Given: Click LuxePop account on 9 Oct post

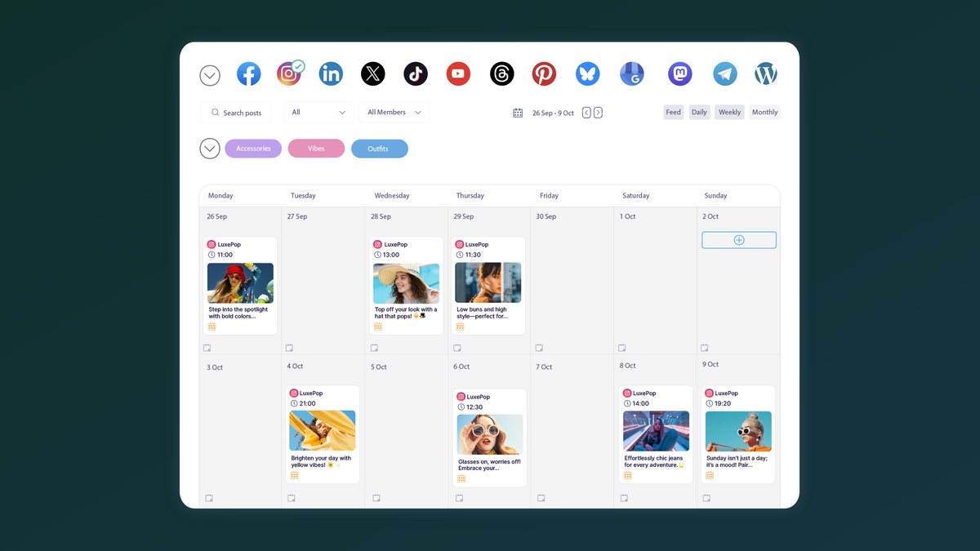Looking at the screenshot, I should tap(727, 393).
